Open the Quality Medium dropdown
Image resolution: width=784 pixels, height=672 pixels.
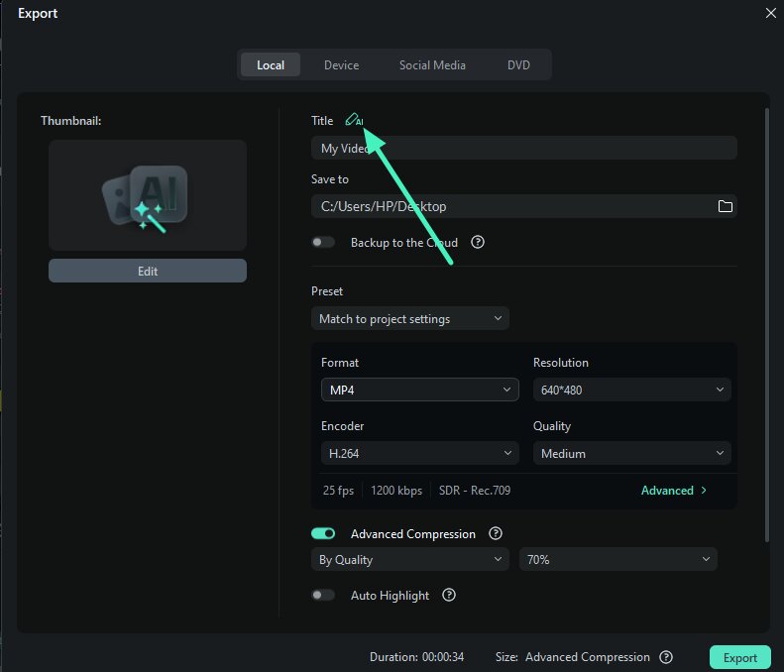pos(632,453)
